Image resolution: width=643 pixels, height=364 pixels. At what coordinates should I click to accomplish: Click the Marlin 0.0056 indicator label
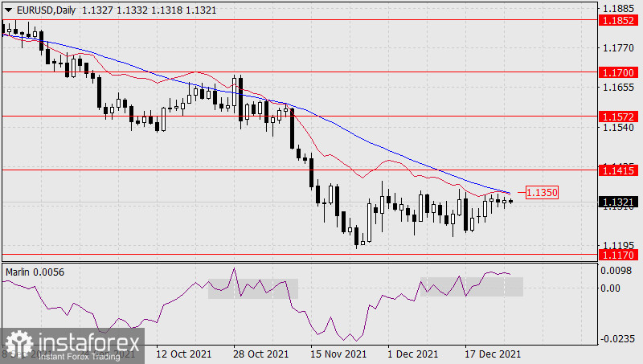[35, 272]
